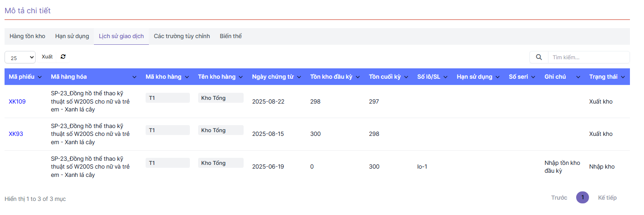Expand Tồn cuối kỳ column menu
This screenshot has height=215, width=644.
click(406, 77)
